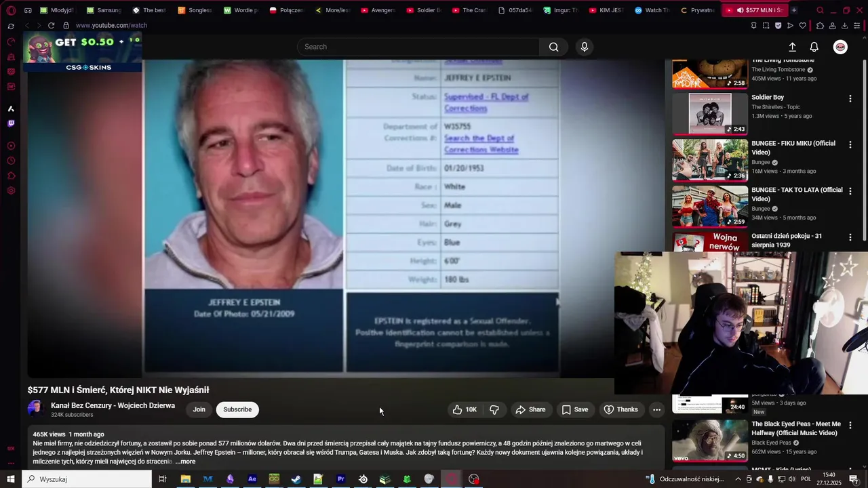Click the taskbar clock showing 15:40

829,479
